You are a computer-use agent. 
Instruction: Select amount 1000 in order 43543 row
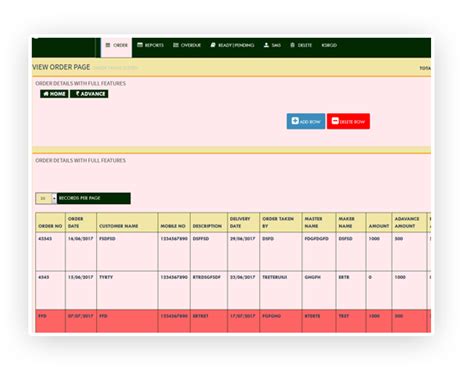[379, 252]
